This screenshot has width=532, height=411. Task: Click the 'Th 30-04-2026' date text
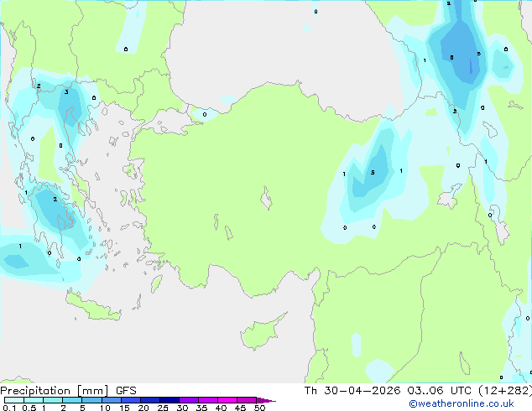pos(352,391)
